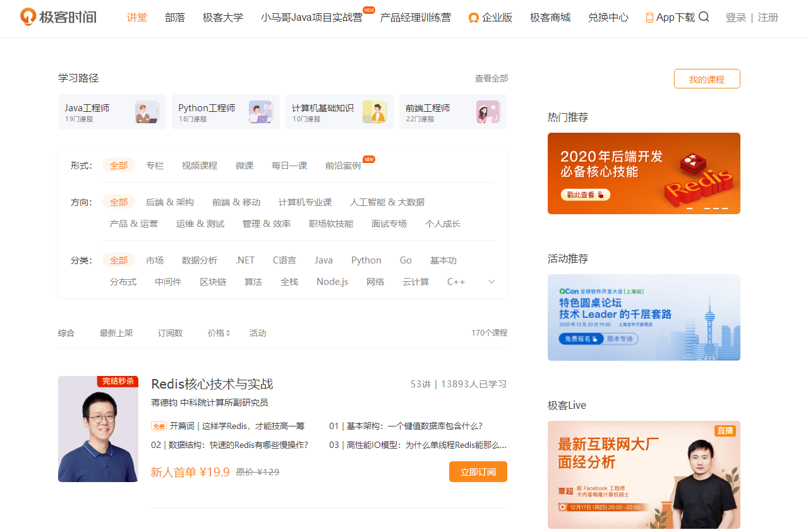Click the NEW badge on 前沿案例
808x532 pixels.
368,159
